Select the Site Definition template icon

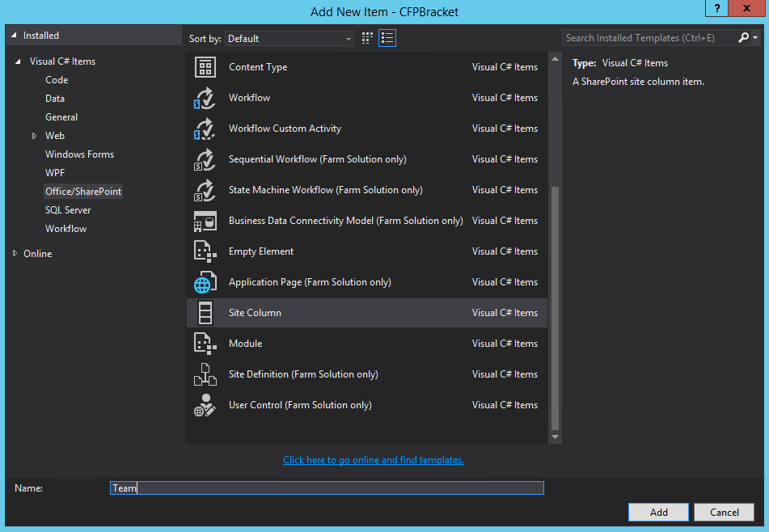pyautogui.click(x=205, y=374)
